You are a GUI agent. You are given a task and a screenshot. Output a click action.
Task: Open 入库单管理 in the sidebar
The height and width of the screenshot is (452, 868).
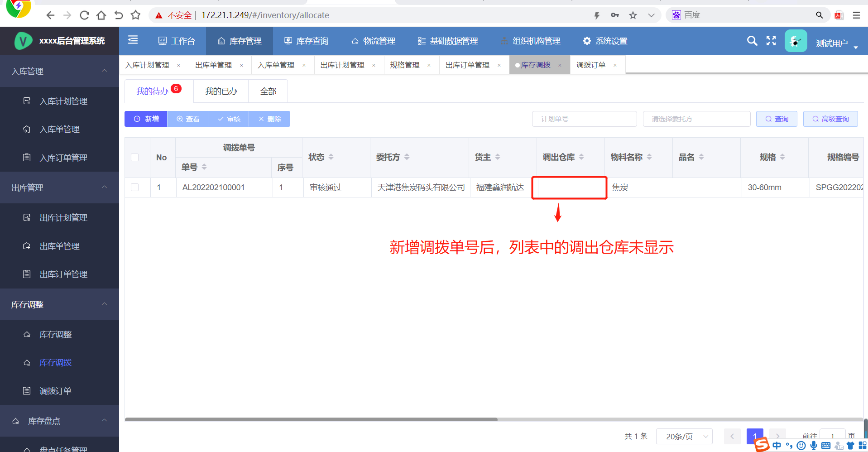coord(59,130)
